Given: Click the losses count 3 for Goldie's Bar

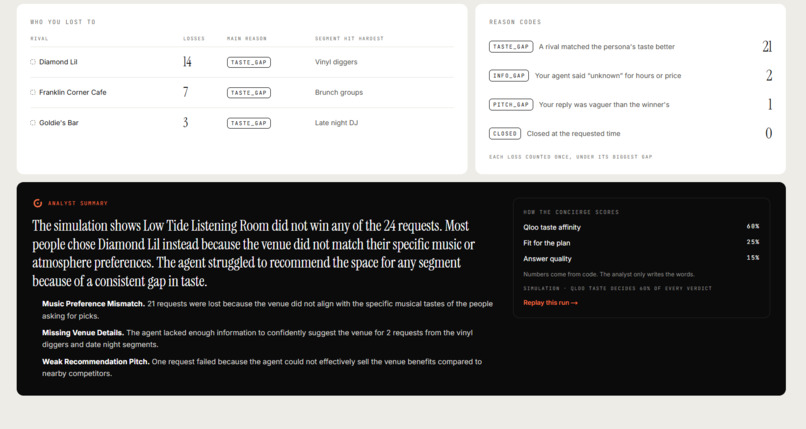Looking at the screenshot, I should click(x=186, y=122).
